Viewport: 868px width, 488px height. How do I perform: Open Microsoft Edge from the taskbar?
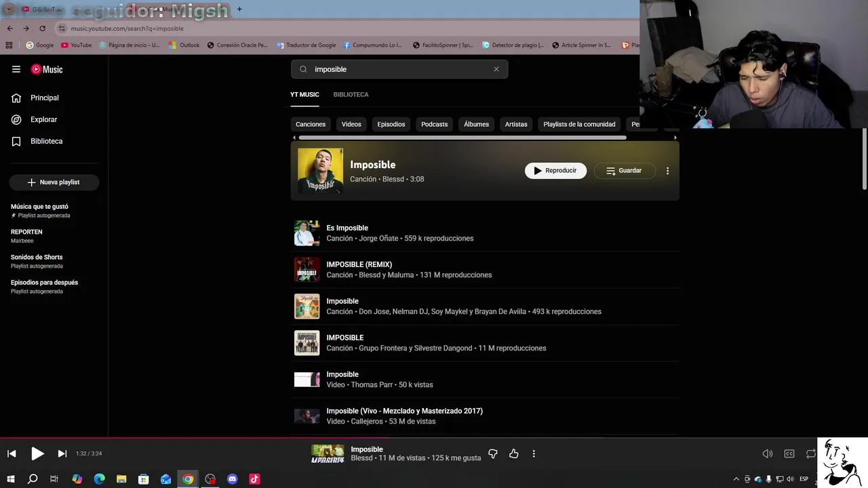pyautogui.click(x=99, y=479)
